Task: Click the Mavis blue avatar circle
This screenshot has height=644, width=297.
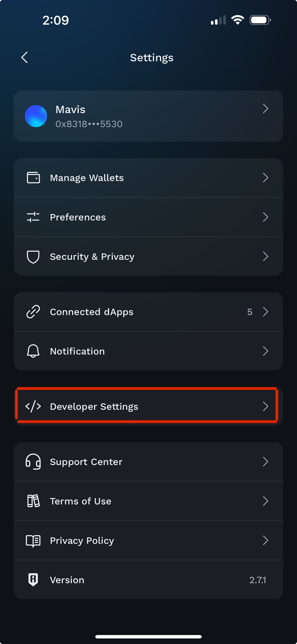Action: (36, 116)
